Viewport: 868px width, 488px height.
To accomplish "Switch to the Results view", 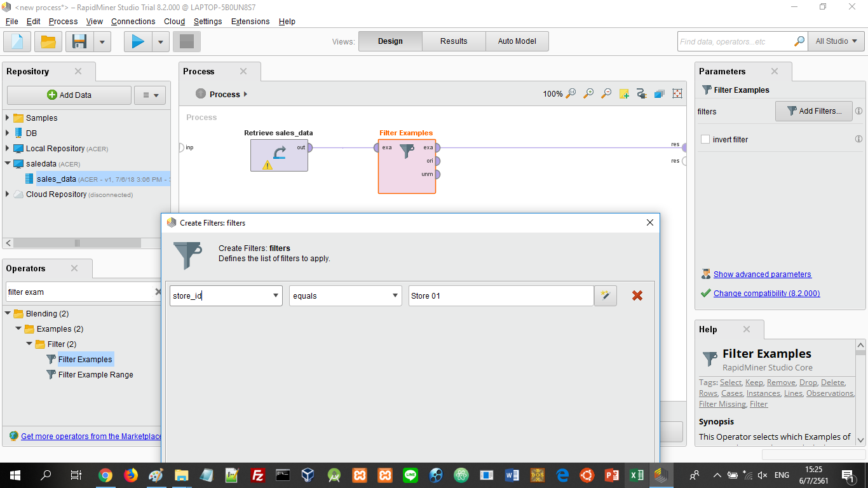I will (x=454, y=41).
